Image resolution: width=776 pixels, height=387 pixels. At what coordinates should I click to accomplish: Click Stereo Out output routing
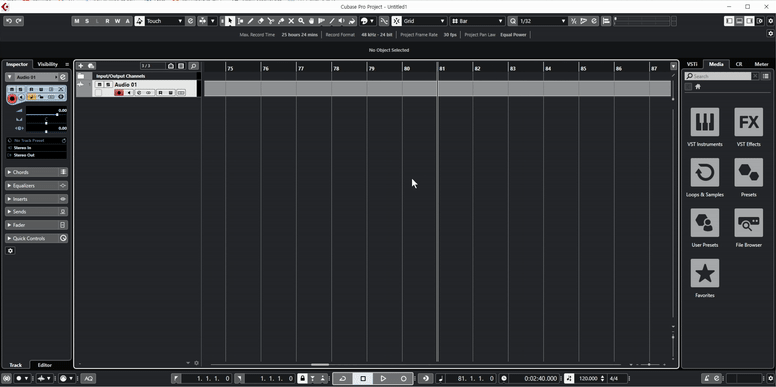36,155
